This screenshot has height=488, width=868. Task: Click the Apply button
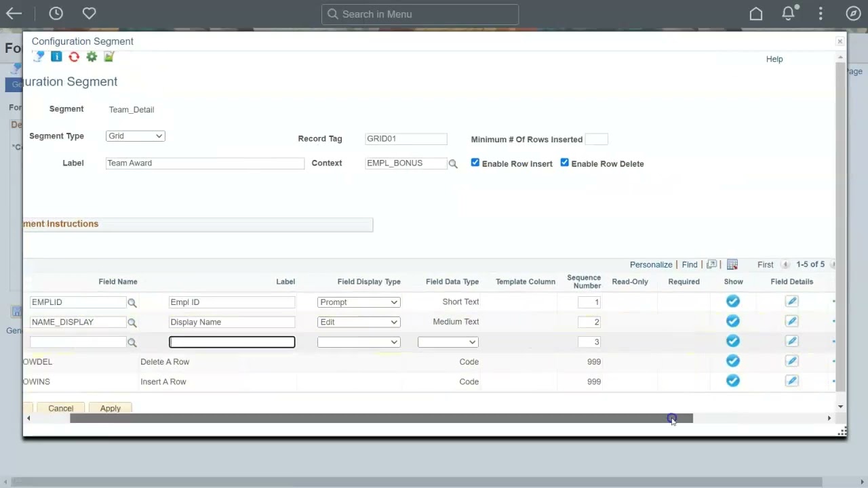click(x=110, y=408)
